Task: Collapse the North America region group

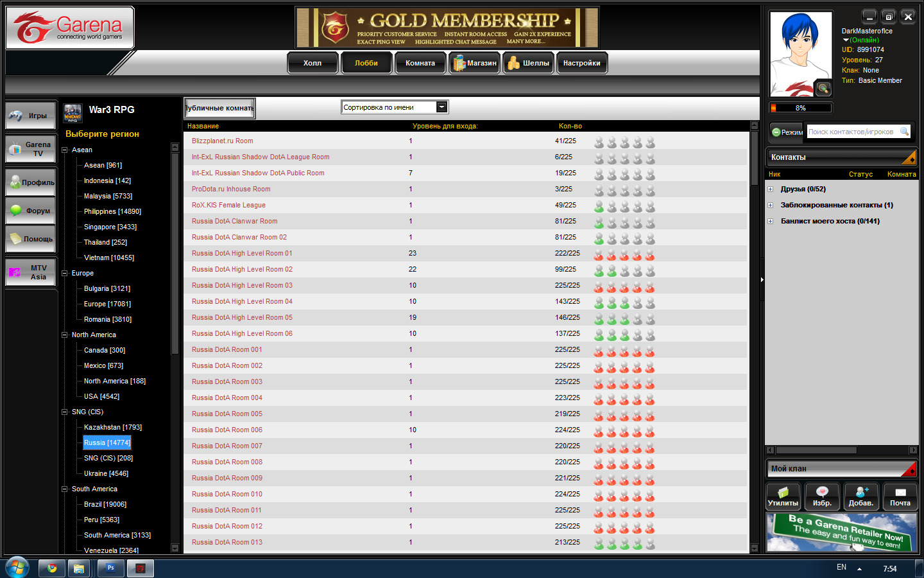Action: pos(65,335)
